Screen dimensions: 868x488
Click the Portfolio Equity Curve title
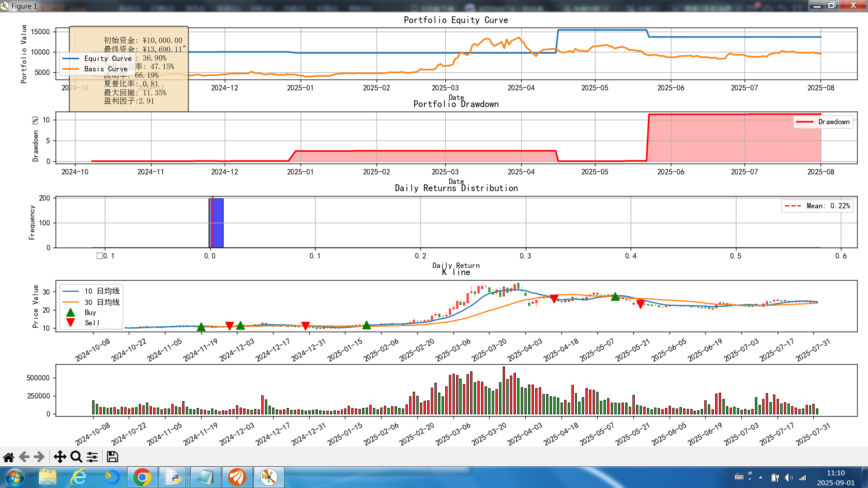click(456, 20)
